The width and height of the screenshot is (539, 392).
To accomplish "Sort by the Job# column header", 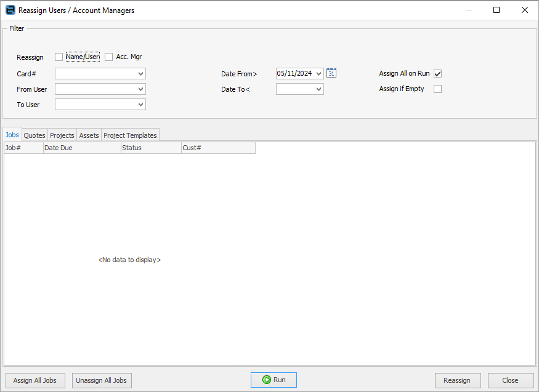I will coord(24,148).
